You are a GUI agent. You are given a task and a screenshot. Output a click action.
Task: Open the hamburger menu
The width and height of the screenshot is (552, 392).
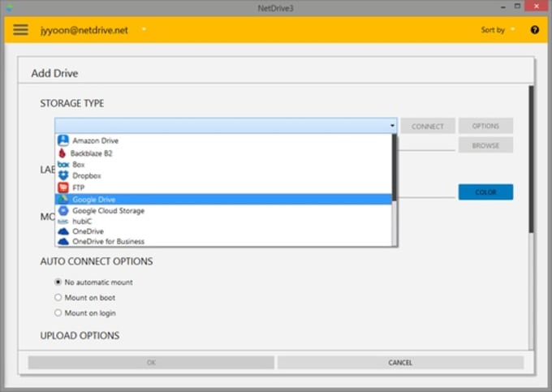click(20, 30)
